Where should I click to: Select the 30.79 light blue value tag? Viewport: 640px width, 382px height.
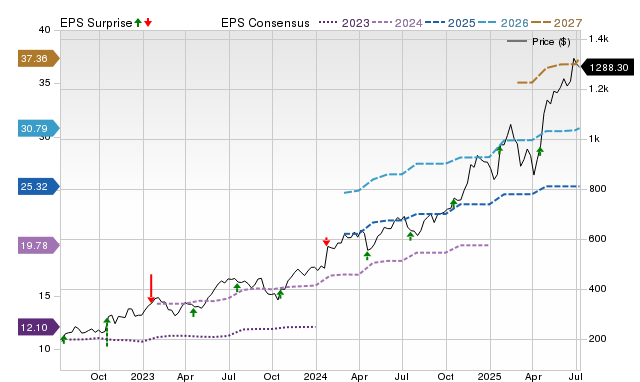[38, 129]
